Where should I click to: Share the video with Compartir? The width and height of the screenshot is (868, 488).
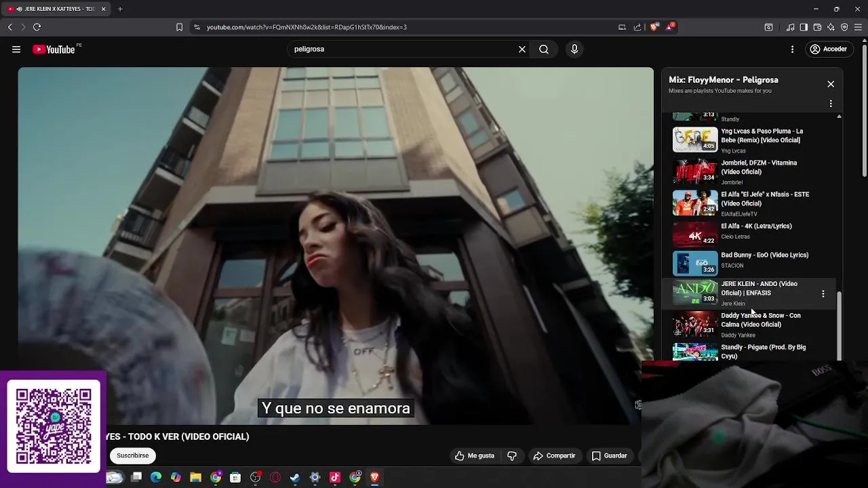pyautogui.click(x=554, y=455)
